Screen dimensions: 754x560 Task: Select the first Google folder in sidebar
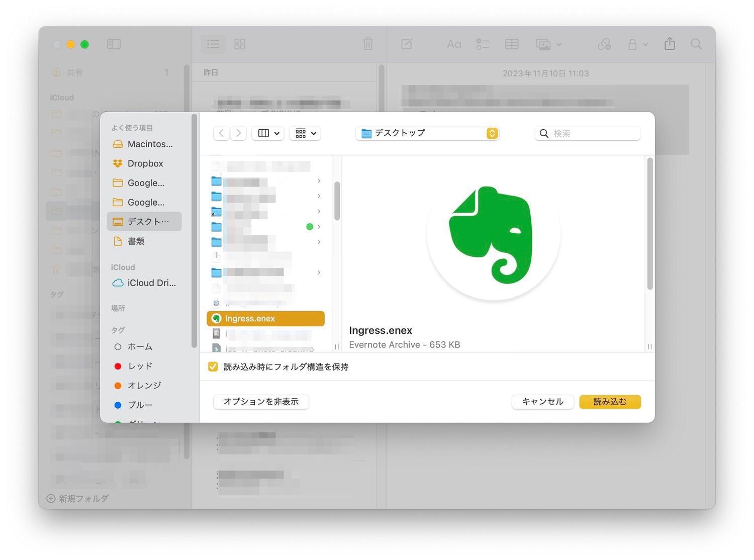(x=144, y=183)
